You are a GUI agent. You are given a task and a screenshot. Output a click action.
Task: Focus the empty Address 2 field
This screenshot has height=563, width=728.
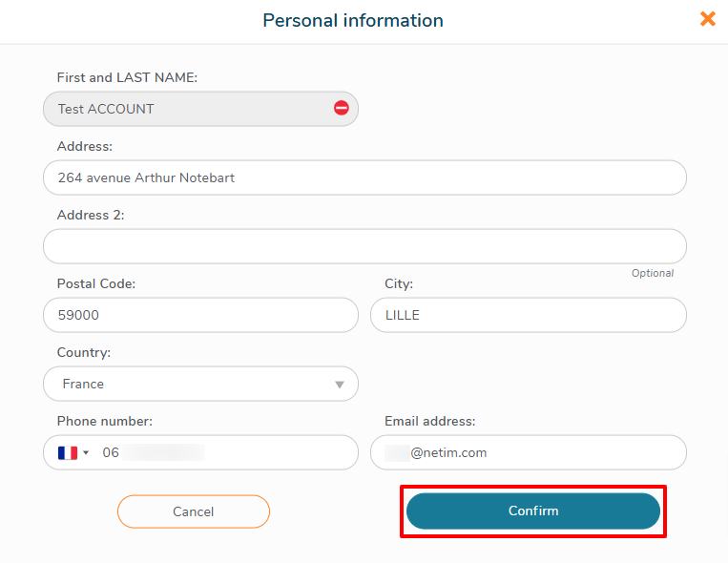tap(364, 246)
